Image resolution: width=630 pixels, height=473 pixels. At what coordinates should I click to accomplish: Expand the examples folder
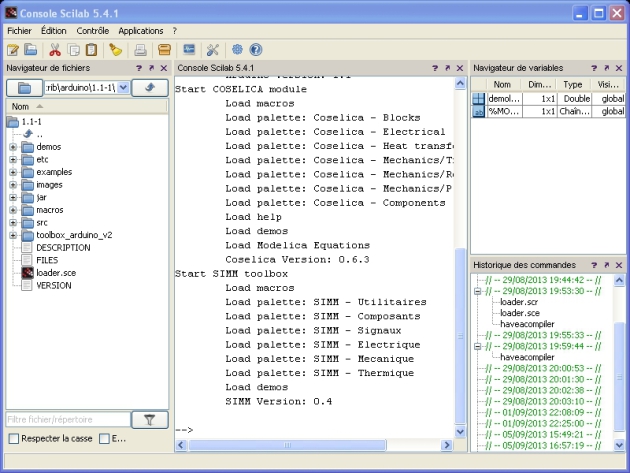(13, 172)
